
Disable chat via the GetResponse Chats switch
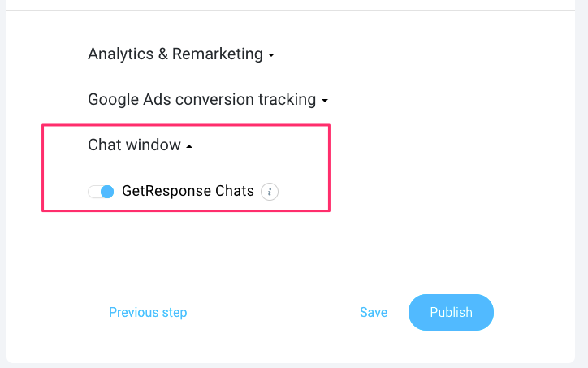pos(101,192)
